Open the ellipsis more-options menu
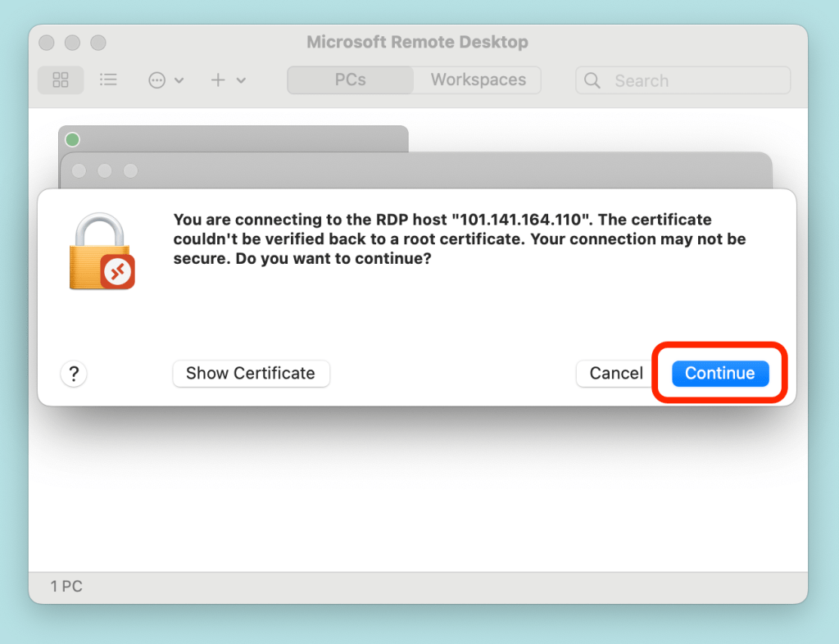839x644 pixels. click(x=157, y=80)
